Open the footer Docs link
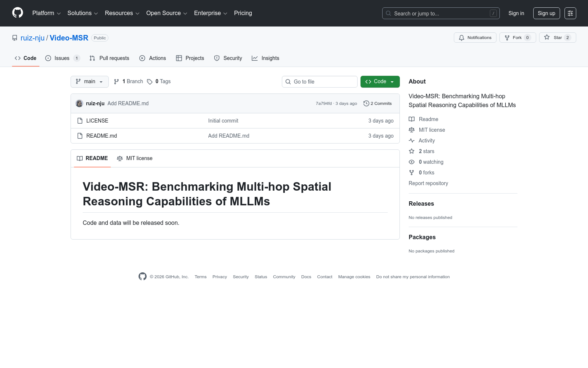The width and height of the screenshot is (588, 368). coord(306,277)
